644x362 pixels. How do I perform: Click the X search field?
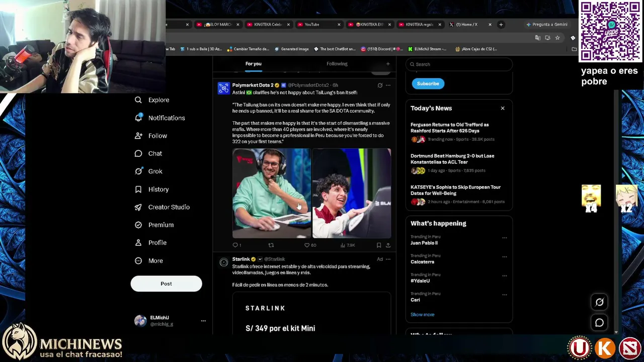[459, 64]
